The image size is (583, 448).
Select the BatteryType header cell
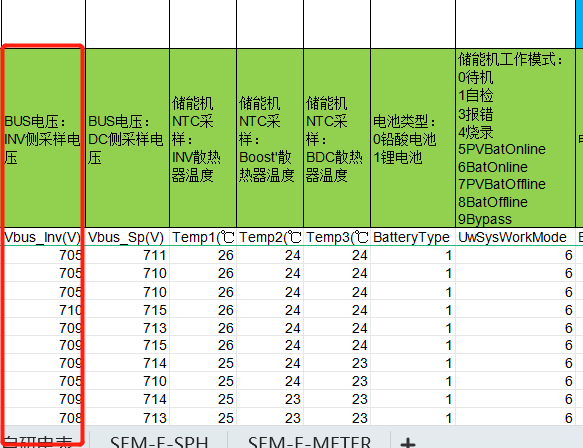tap(413, 237)
